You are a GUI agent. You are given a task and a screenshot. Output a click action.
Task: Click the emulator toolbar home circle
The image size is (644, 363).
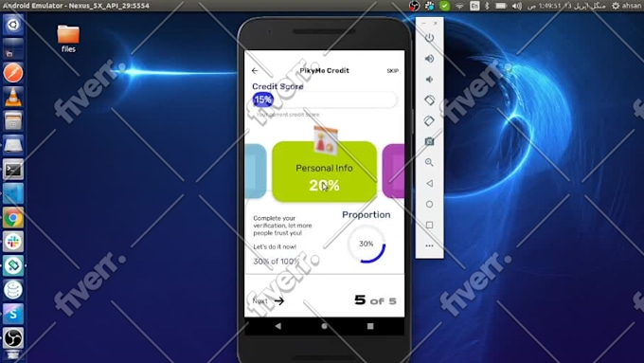click(429, 204)
